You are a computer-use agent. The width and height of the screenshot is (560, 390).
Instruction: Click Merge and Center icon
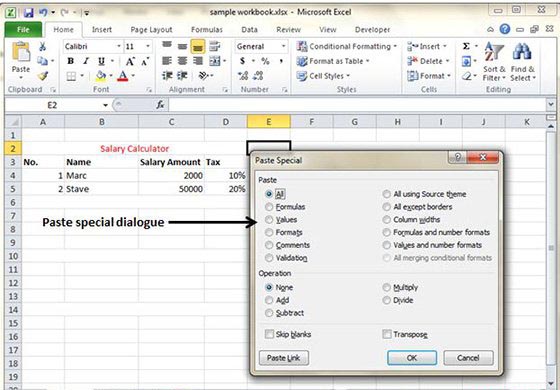215,61
